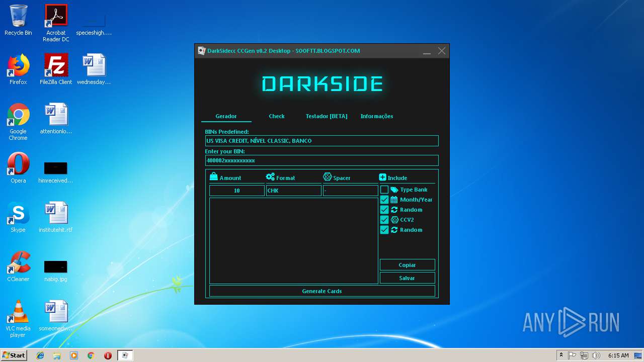644x362 pixels.
Task: Toggle Random checkbox below Month/Year
Action: coord(384,210)
